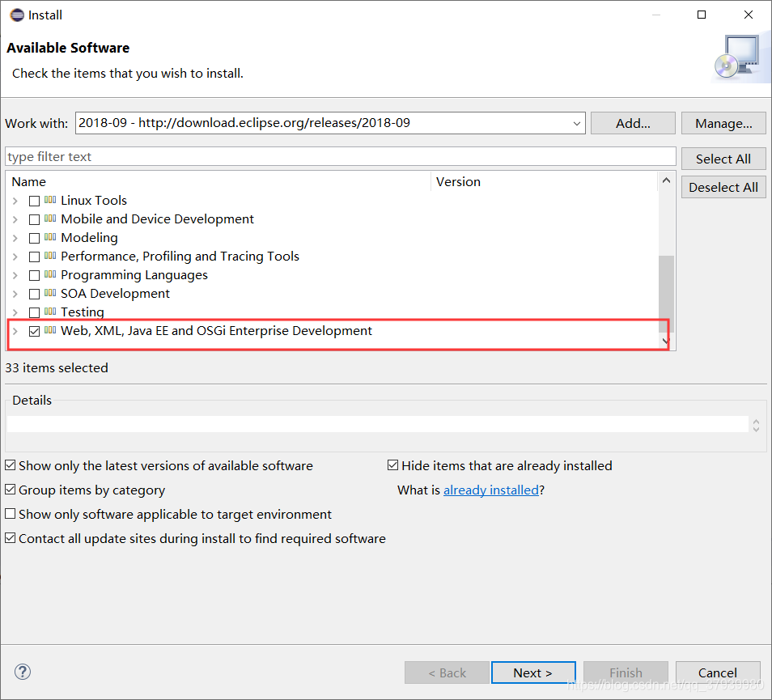Close the Install dialog window
This screenshot has height=700, width=772.
748,15
